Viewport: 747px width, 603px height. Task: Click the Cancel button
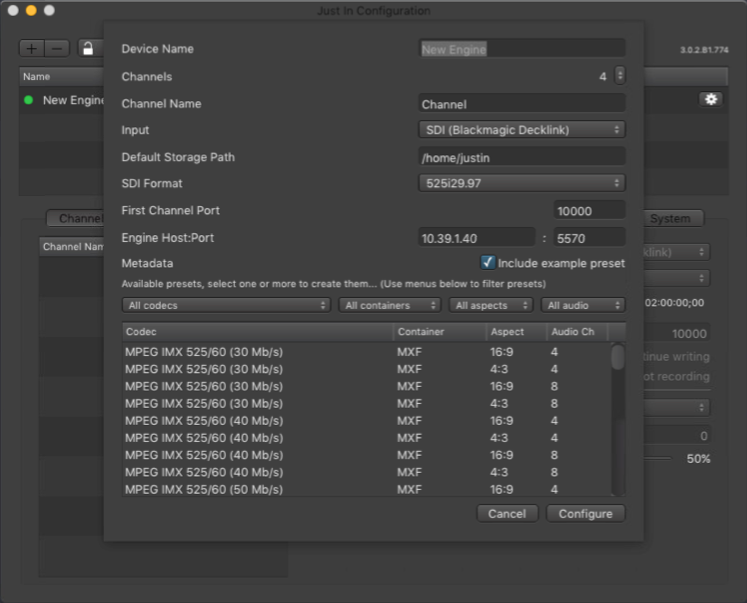pos(507,513)
